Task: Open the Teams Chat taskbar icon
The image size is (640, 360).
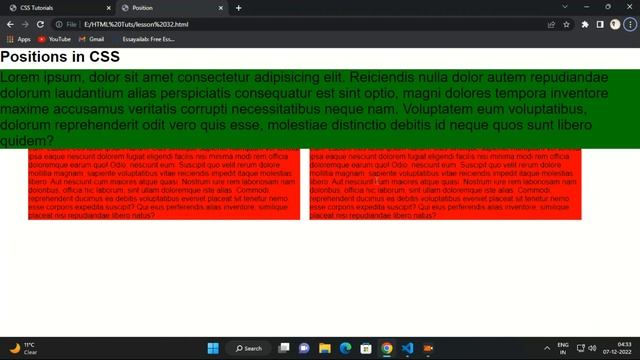Action: coord(304,348)
